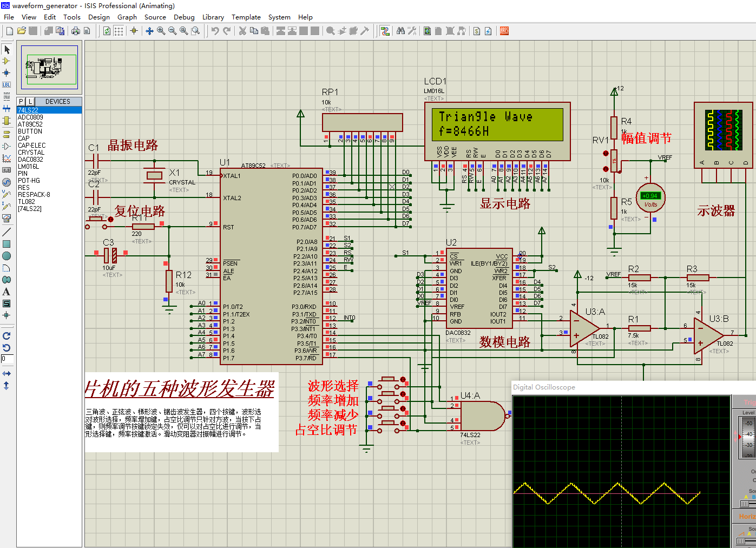Viewport: 756px width, 548px height.
Task: Click the oscilloscope trigger Level dial
Action: [x=747, y=436]
